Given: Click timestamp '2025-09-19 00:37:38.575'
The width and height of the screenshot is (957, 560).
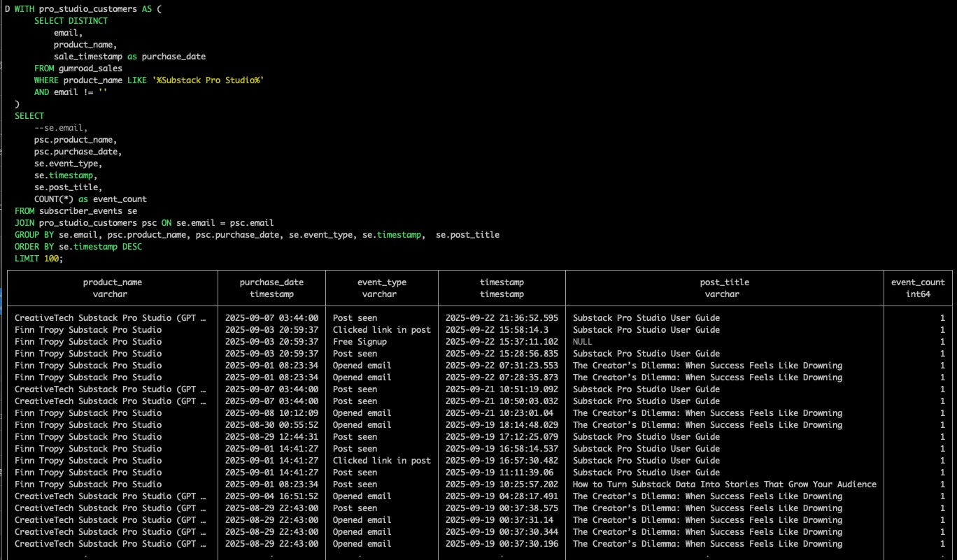Looking at the screenshot, I should (x=502, y=508).
